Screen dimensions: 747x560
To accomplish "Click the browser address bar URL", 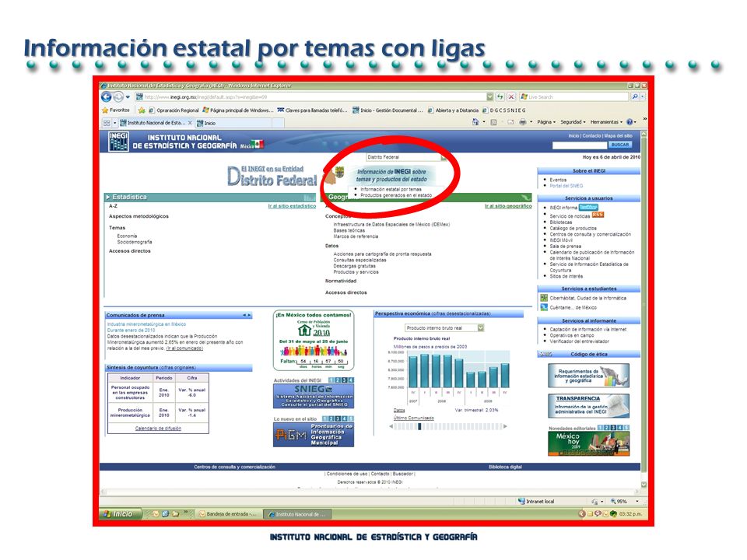I will coord(310,96).
